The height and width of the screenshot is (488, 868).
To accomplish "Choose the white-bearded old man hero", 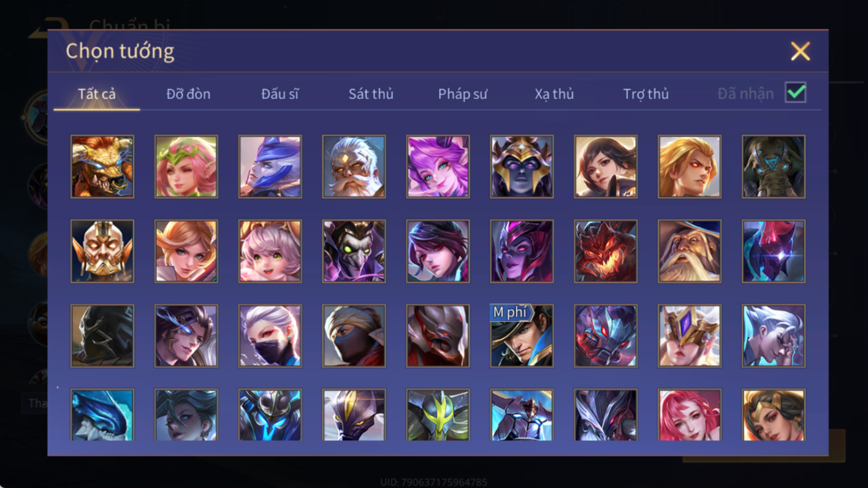I will click(354, 167).
